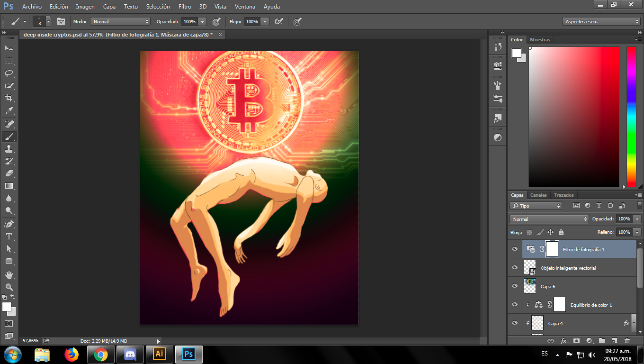Create a new layer
The width and height of the screenshot is (644, 364).
point(614,341)
